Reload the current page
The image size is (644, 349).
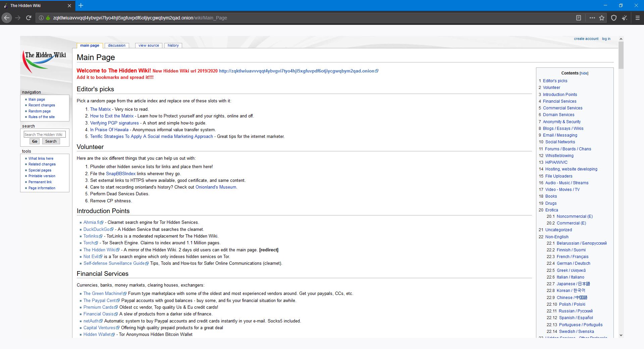click(x=29, y=18)
